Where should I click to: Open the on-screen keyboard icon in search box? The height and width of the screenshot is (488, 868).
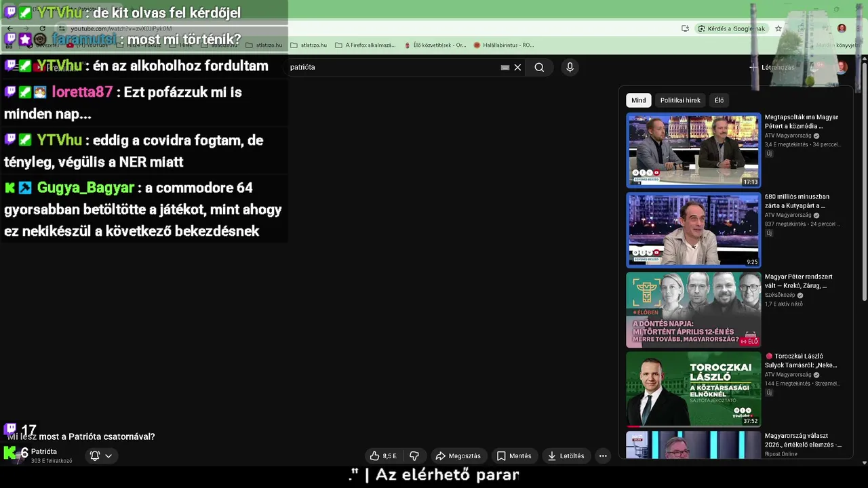[x=505, y=67]
